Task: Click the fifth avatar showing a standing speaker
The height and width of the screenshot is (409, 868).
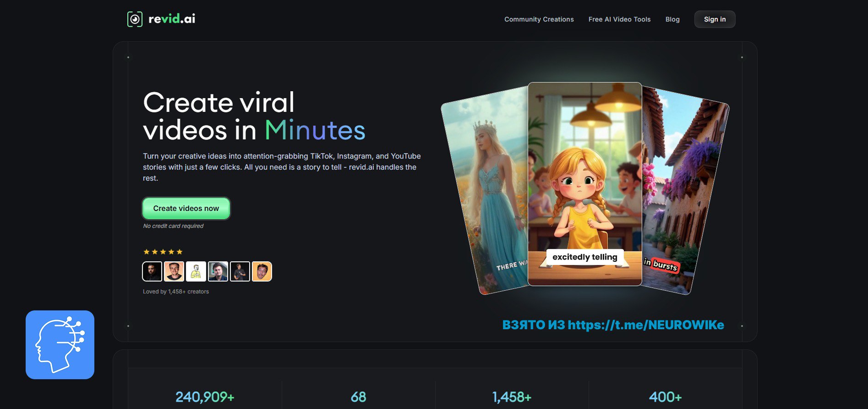Action: [240, 271]
